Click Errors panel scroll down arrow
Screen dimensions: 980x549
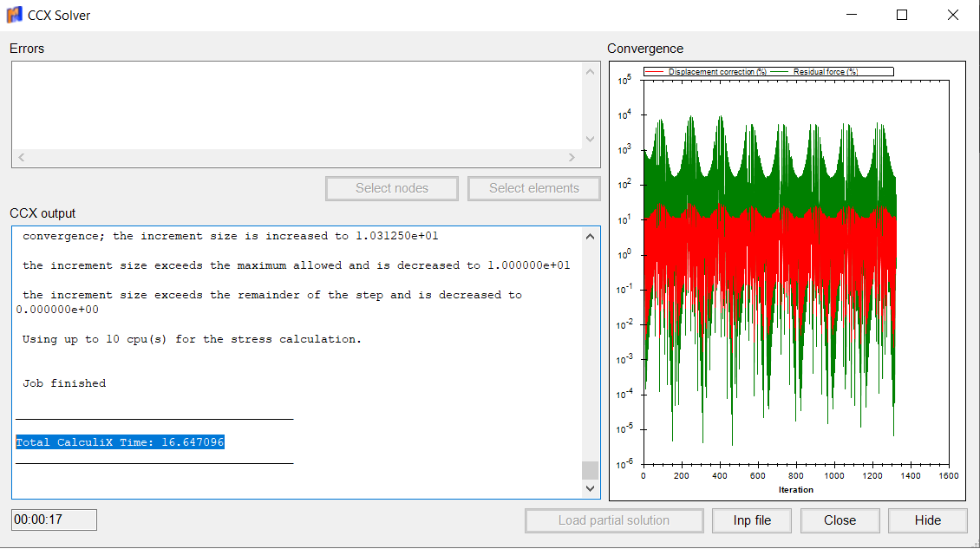click(x=590, y=139)
